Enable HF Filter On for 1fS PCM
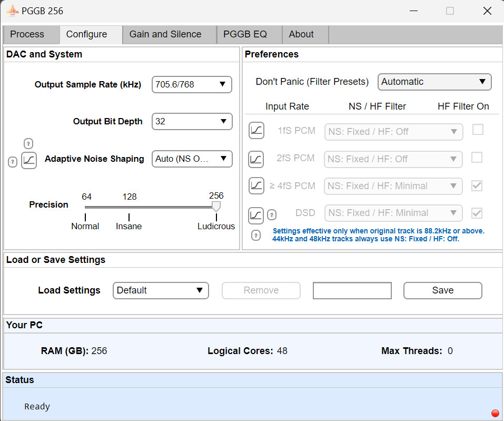The height and width of the screenshot is (421, 504). pyautogui.click(x=478, y=130)
